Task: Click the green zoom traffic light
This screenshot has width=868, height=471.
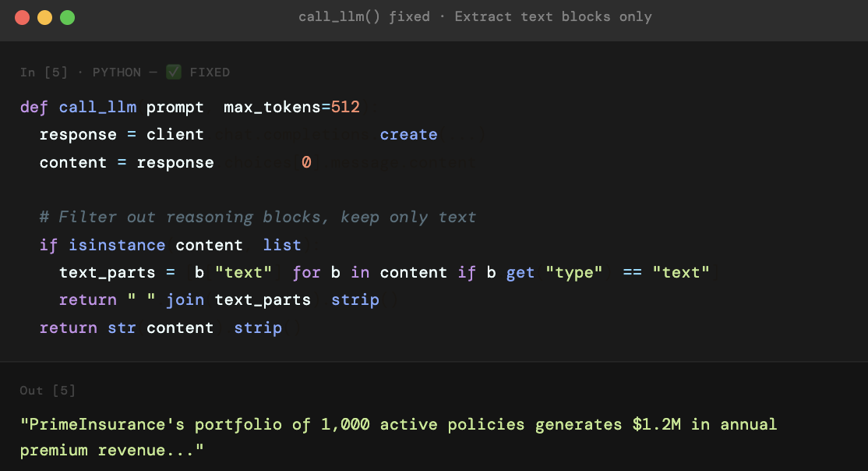Action: pyautogui.click(x=67, y=16)
